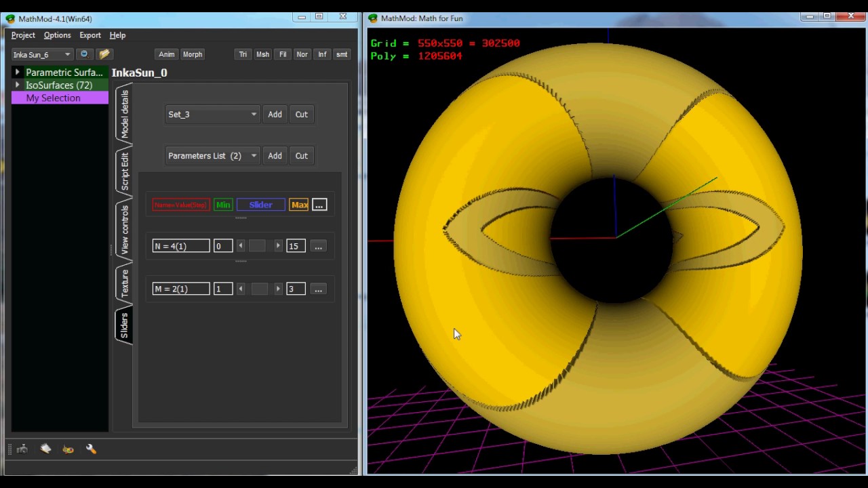Click the Poly = 1205604 readout in viewer
Screen dimensions: 868x488
(x=416, y=56)
